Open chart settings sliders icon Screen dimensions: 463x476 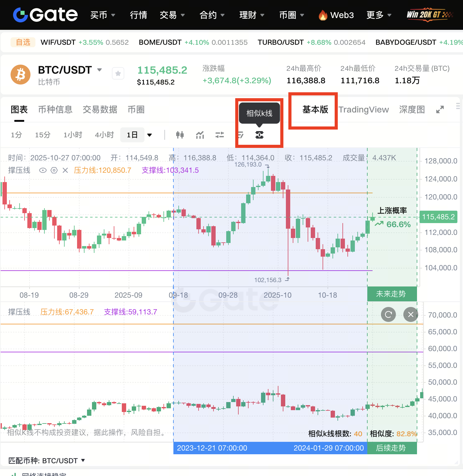coord(220,135)
